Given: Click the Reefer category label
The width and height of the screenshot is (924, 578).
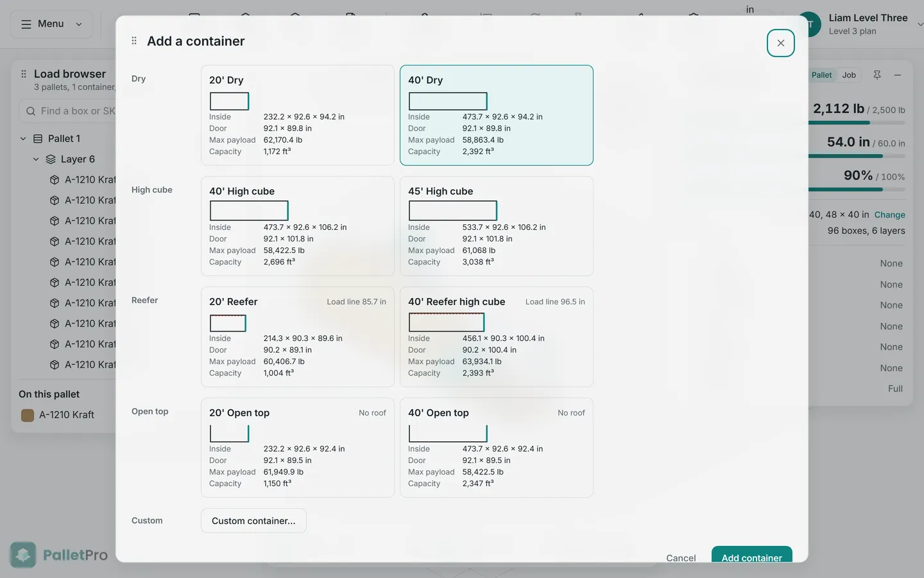Looking at the screenshot, I should click(x=144, y=300).
